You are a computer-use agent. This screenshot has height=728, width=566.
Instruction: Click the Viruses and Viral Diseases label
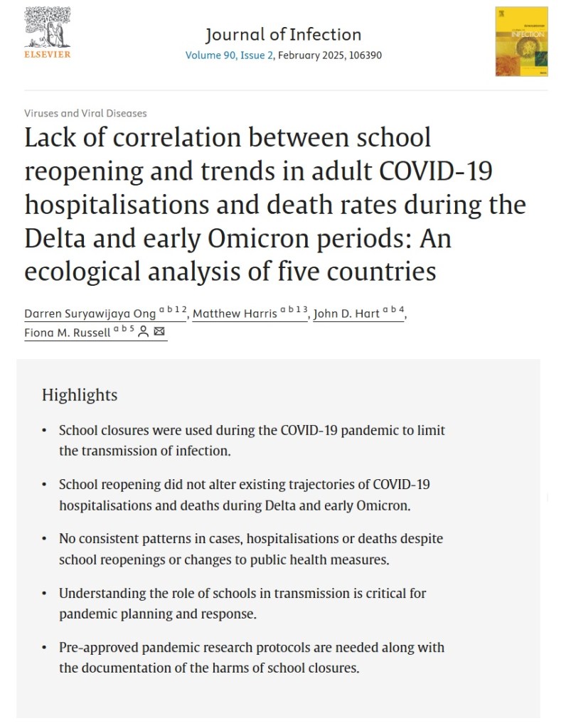click(85, 113)
